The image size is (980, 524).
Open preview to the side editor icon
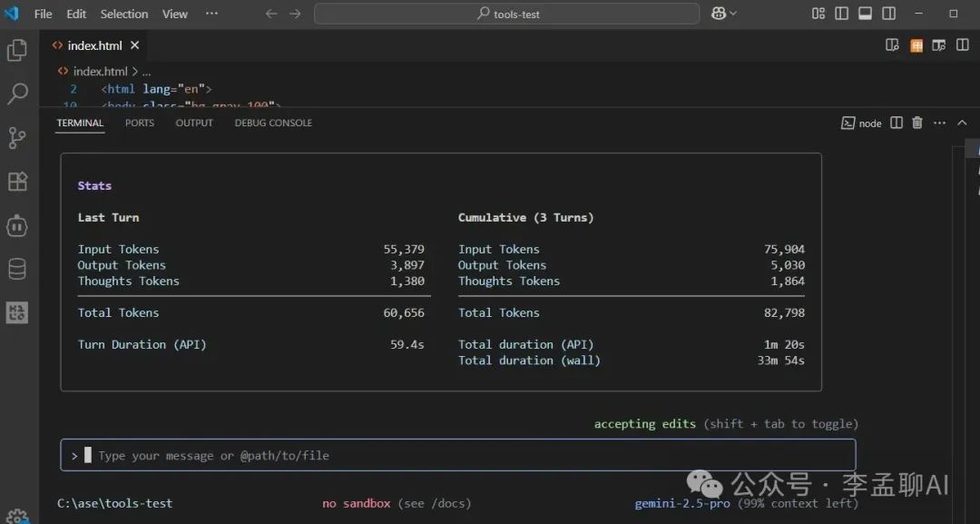click(x=892, y=45)
